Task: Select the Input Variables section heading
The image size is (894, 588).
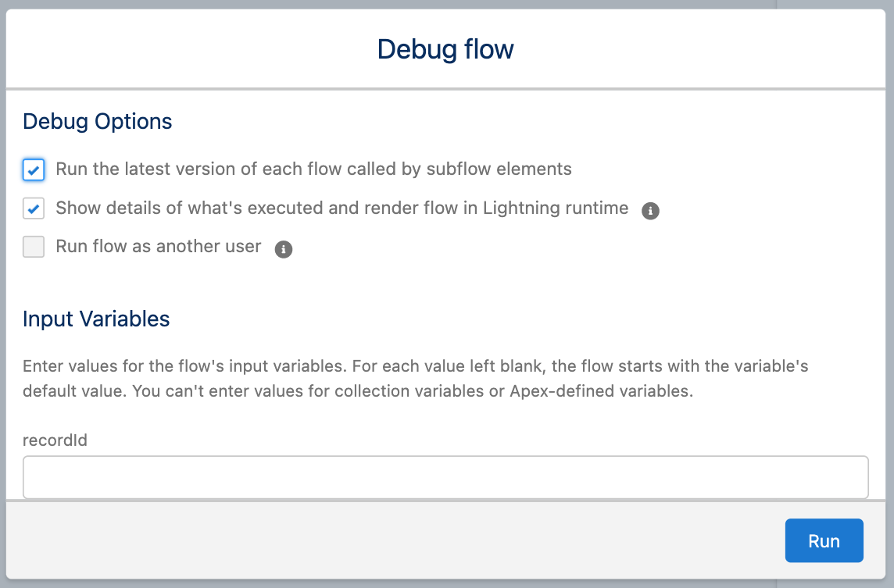Action: [96, 319]
